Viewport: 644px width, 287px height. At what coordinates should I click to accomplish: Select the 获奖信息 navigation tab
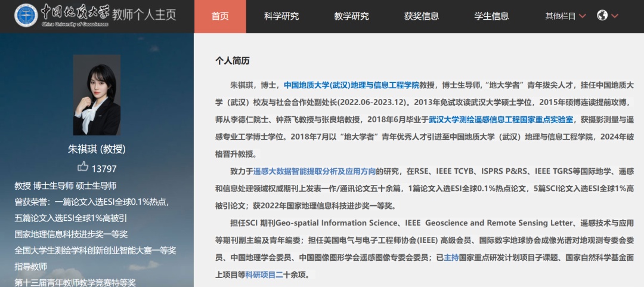coord(422,16)
